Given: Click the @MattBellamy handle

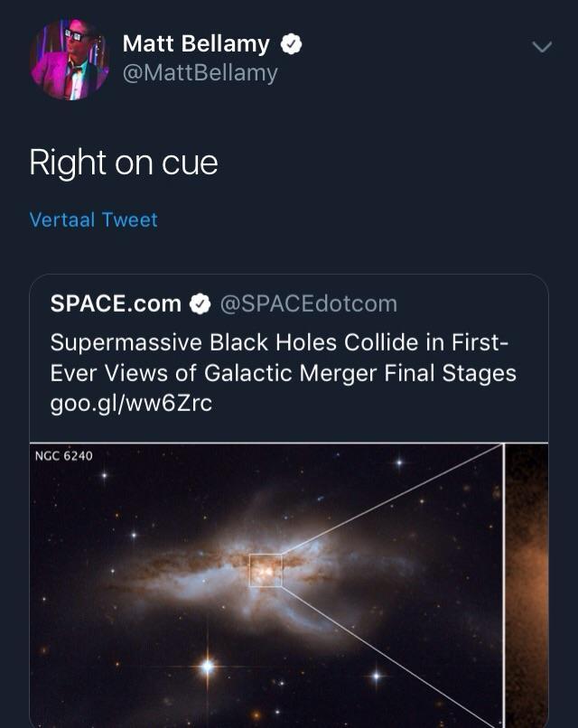Looking at the screenshot, I should point(201,70).
